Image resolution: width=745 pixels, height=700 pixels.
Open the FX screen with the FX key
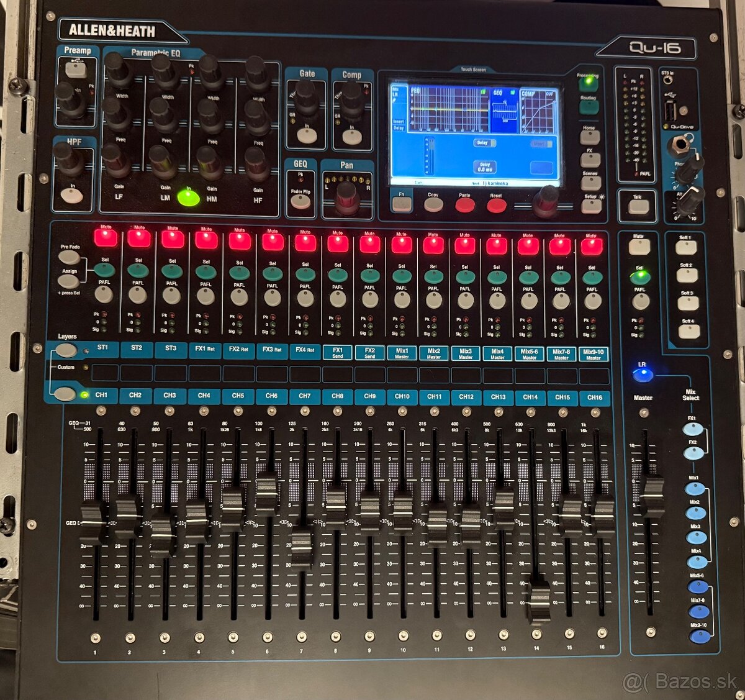[x=590, y=159]
